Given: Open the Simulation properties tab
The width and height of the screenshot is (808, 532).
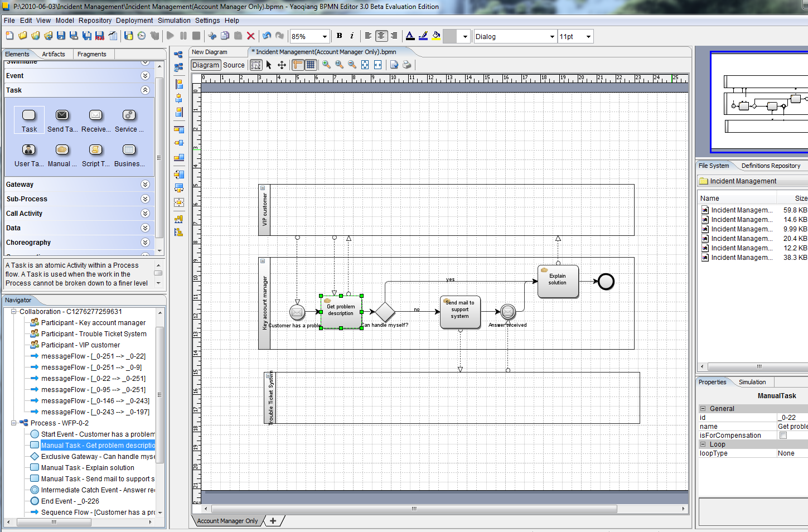Looking at the screenshot, I should 752,382.
